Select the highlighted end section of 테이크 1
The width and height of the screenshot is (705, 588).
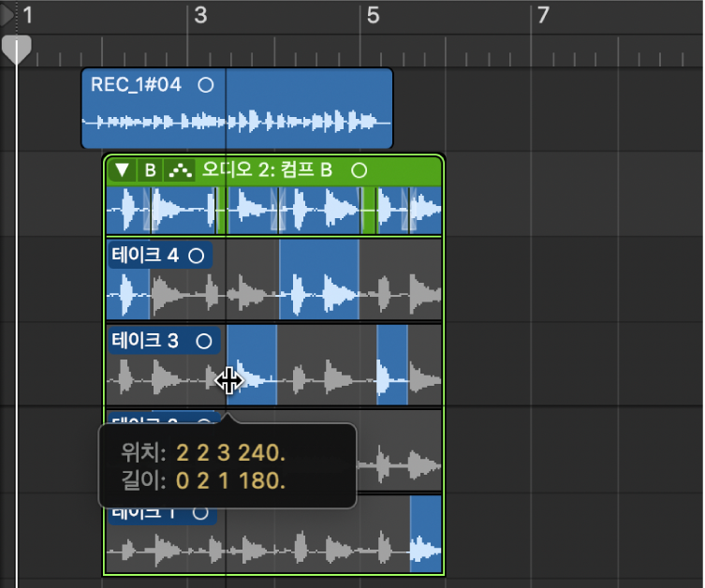(x=426, y=534)
